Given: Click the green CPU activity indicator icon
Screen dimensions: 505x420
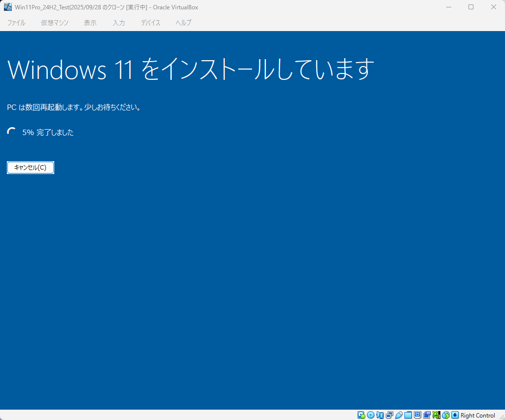Looking at the screenshot, I should (436, 415).
